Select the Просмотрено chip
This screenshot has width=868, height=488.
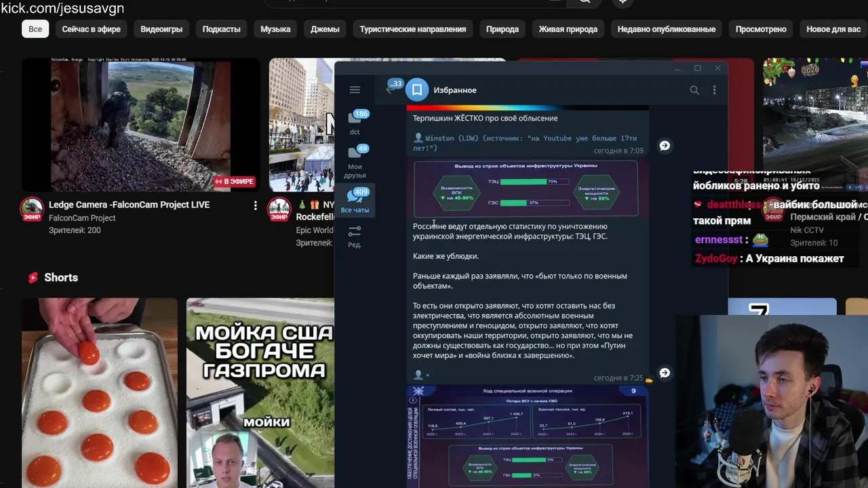tap(761, 29)
